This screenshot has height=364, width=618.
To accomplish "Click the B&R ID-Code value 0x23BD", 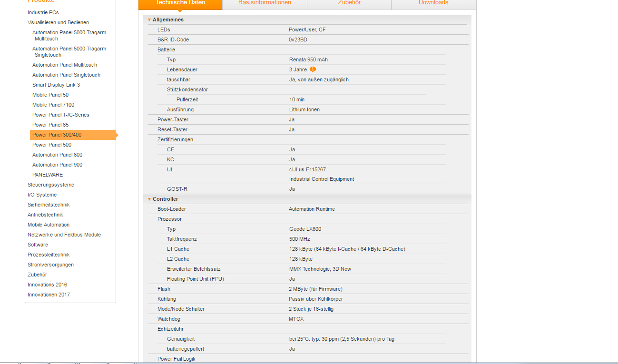I will click(x=298, y=39).
